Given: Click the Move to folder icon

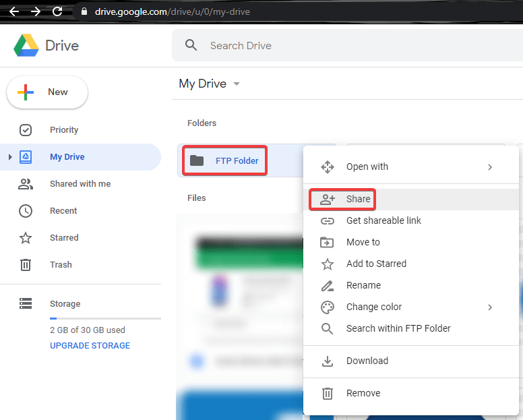Looking at the screenshot, I should click(327, 242).
